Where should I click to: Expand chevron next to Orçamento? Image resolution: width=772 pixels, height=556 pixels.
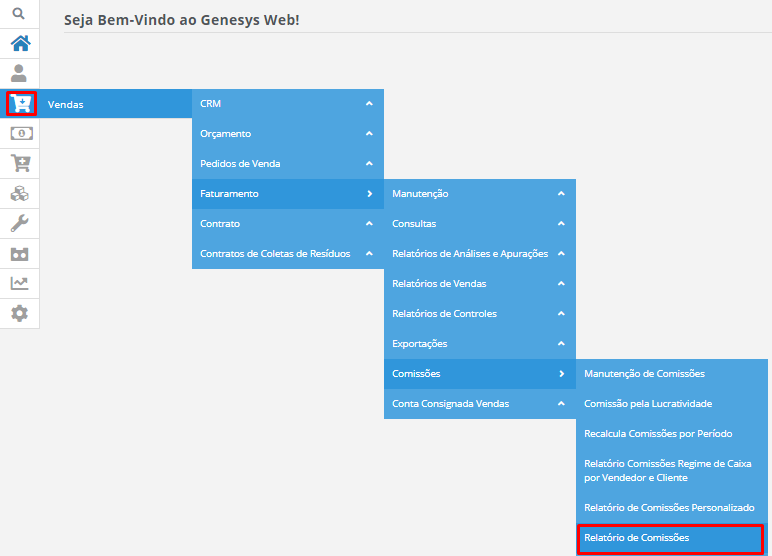click(369, 133)
